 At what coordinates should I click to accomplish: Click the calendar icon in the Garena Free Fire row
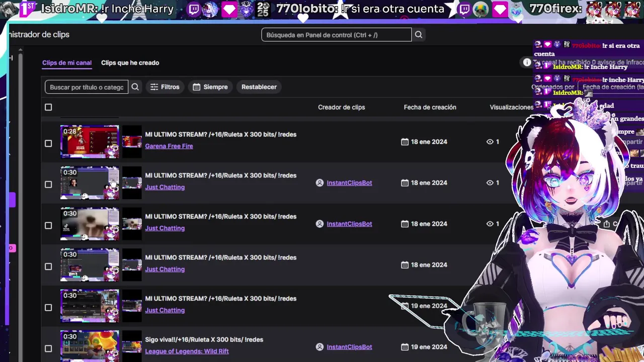coord(405,142)
